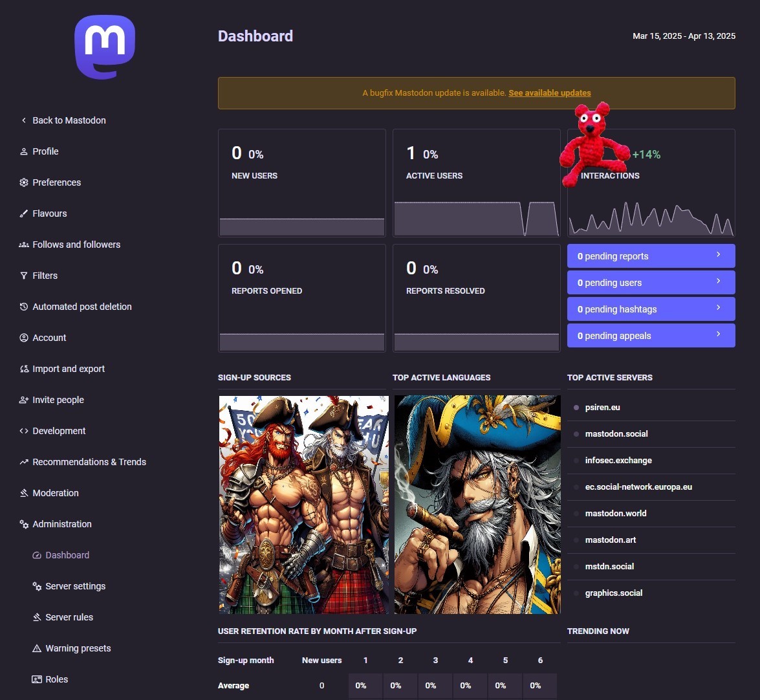The width and height of the screenshot is (760, 700).
Task: Click the Mastodon logo
Action: tap(105, 47)
